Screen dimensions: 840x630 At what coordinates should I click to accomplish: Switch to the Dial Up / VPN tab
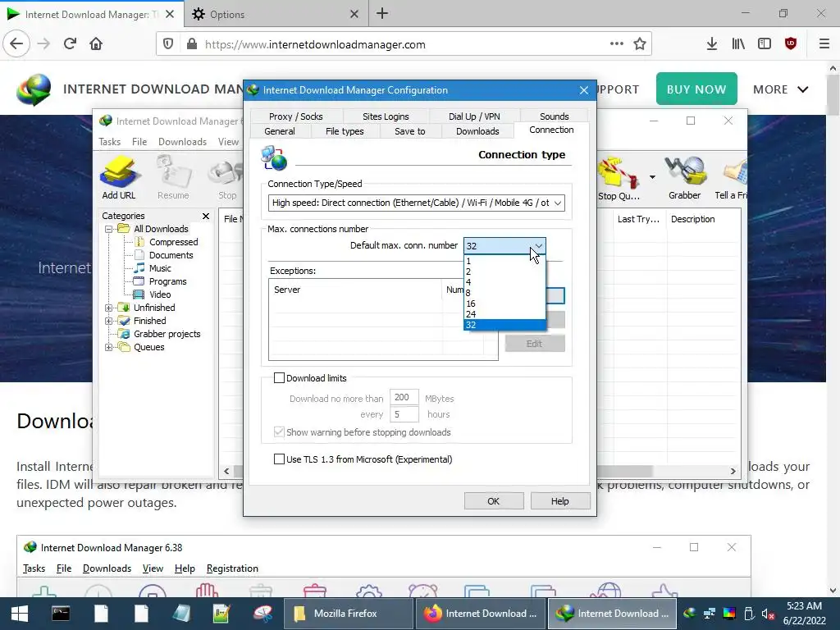click(474, 116)
